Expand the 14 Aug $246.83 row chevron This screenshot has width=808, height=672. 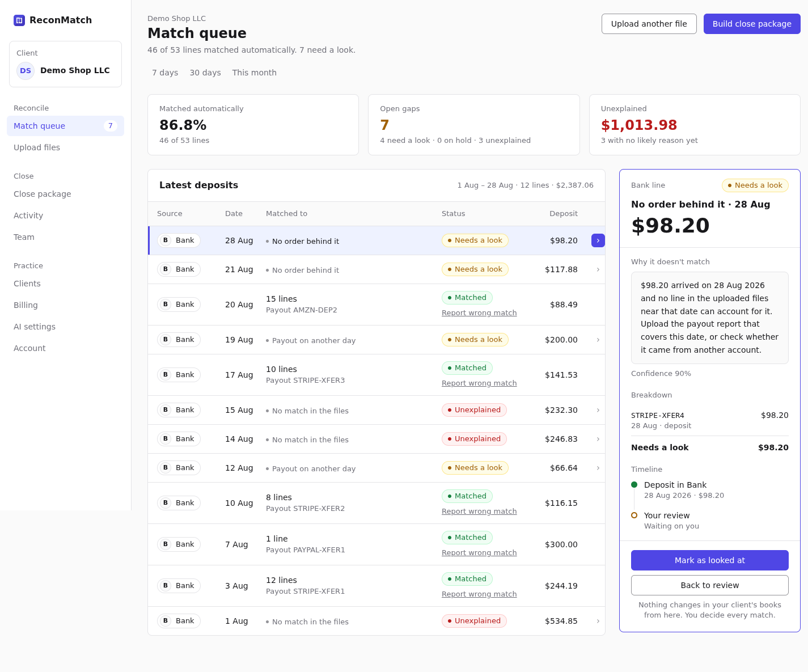click(x=598, y=439)
